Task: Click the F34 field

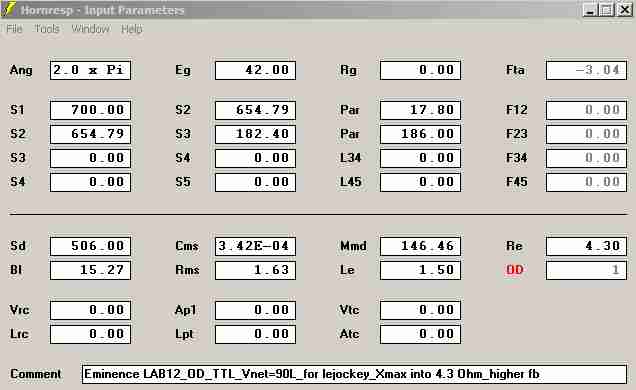Action: click(x=587, y=158)
